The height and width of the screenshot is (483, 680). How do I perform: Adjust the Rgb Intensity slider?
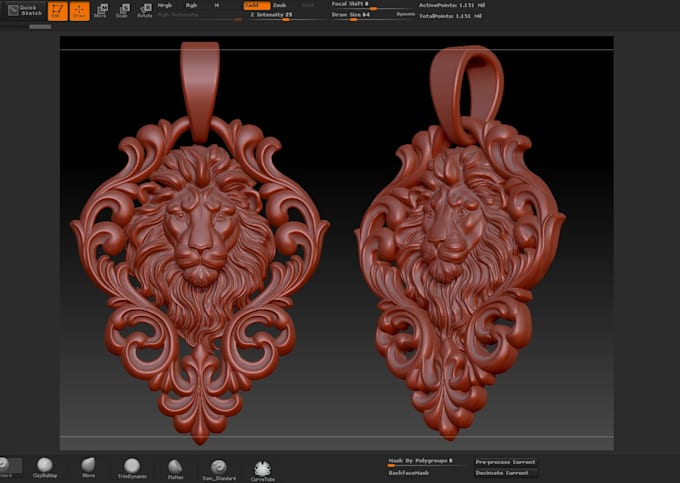click(x=199, y=16)
